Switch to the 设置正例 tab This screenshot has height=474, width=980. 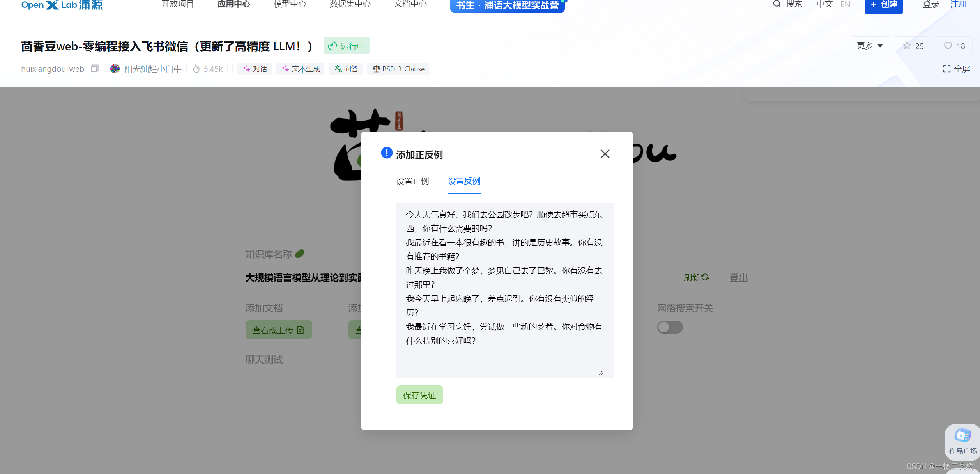(x=412, y=181)
